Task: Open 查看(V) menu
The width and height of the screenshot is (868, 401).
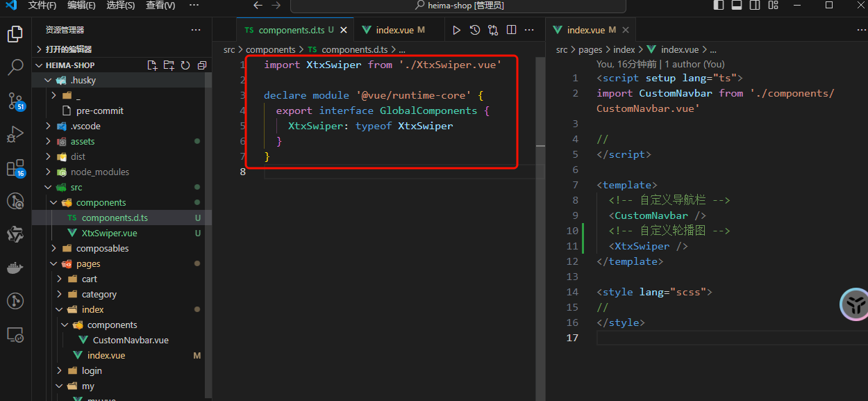Action: 160,6
